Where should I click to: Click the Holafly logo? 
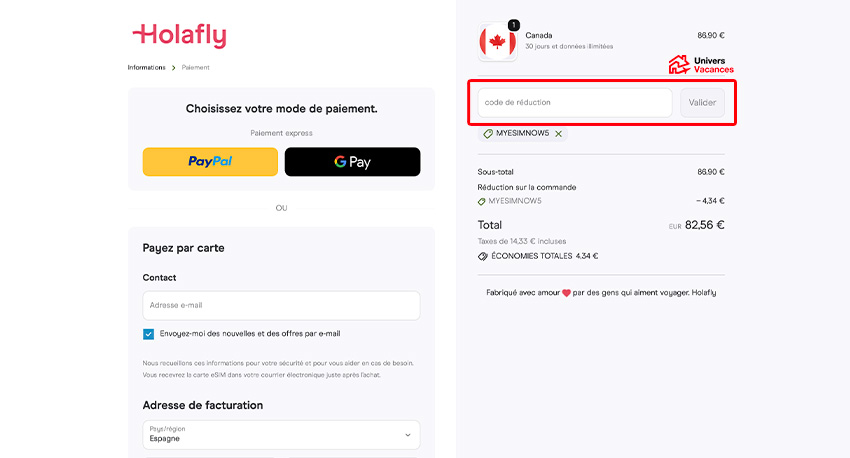[180, 36]
